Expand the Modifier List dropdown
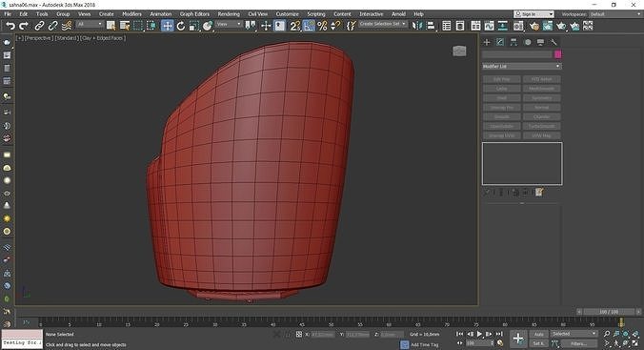This screenshot has height=350, width=644. (x=522, y=66)
